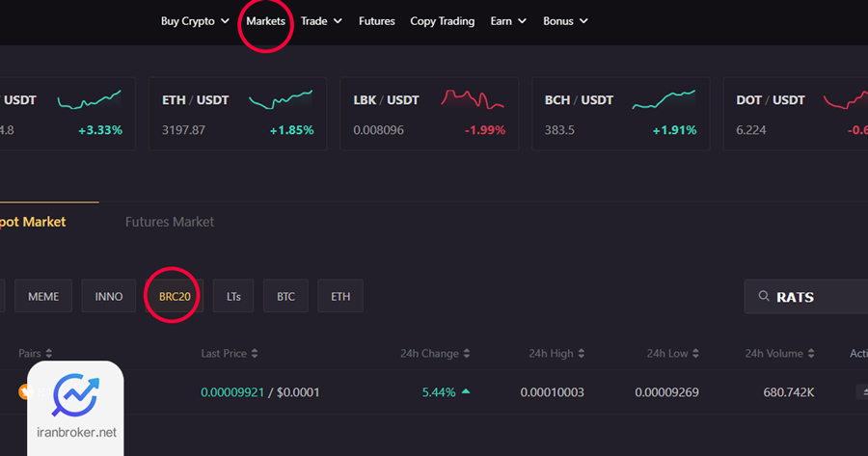Click the +1.85% ETH change
The image size is (868, 456).
291,130
